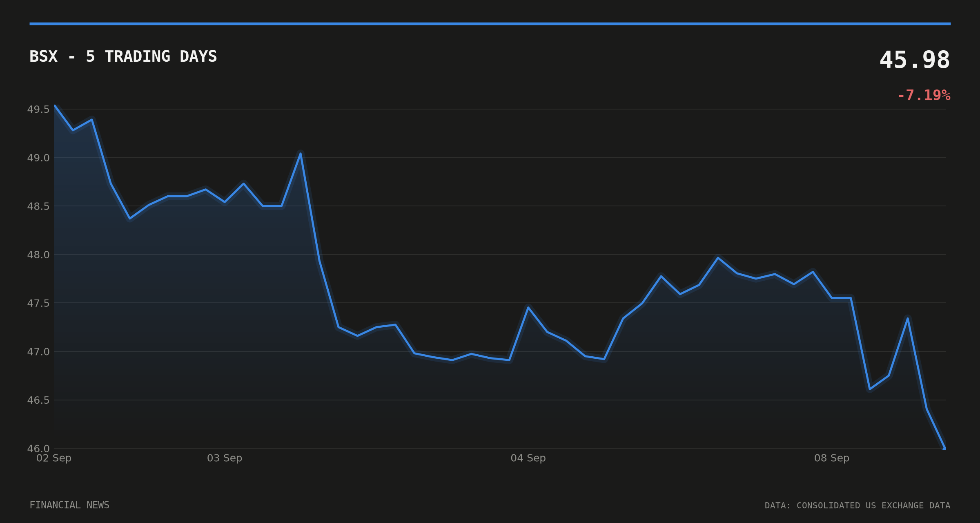Select the 04 Sep date label

(528, 458)
